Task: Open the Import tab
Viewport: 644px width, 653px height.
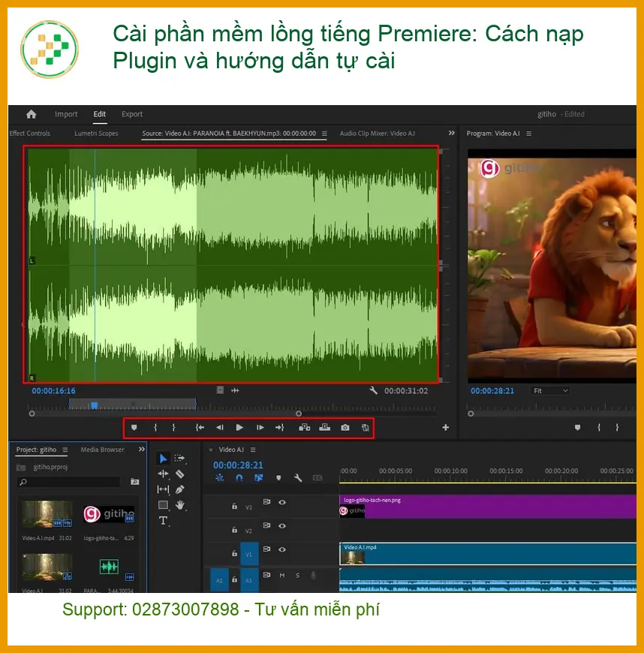Action: [x=66, y=114]
